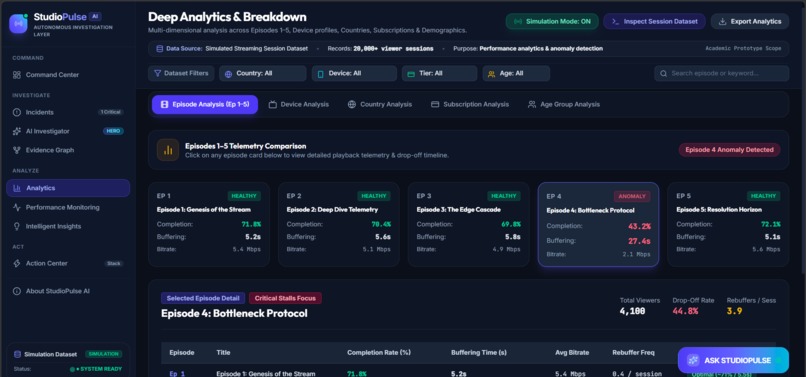Click Critical Stalls Focus tag
806x377 pixels.
285,298
